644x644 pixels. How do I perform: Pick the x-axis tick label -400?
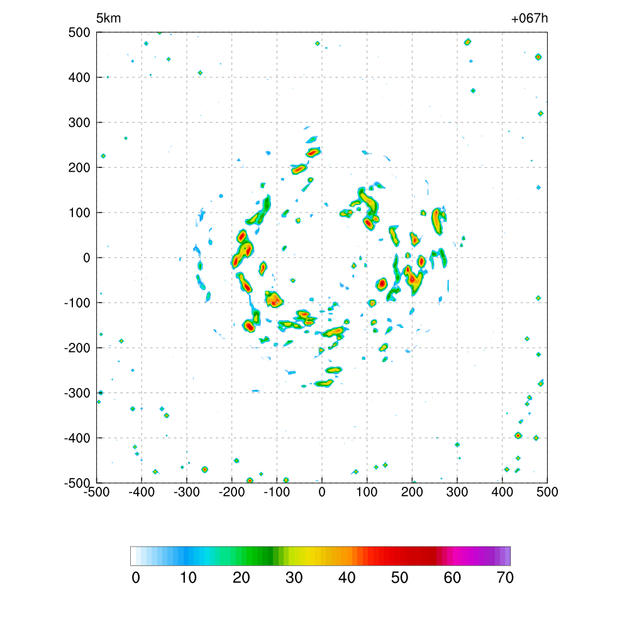142,492
